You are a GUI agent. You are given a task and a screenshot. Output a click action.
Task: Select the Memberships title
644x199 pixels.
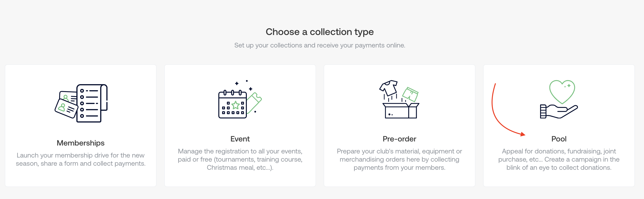(80, 143)
